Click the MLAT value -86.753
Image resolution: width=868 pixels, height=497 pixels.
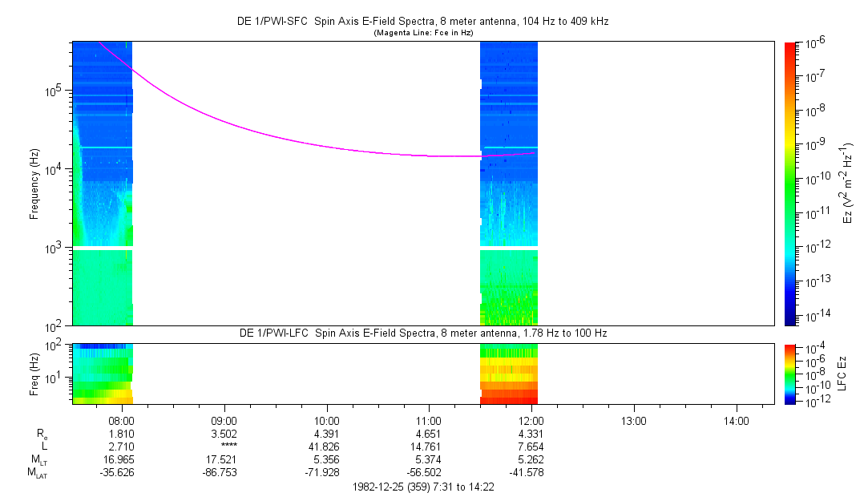coord(224,472)
